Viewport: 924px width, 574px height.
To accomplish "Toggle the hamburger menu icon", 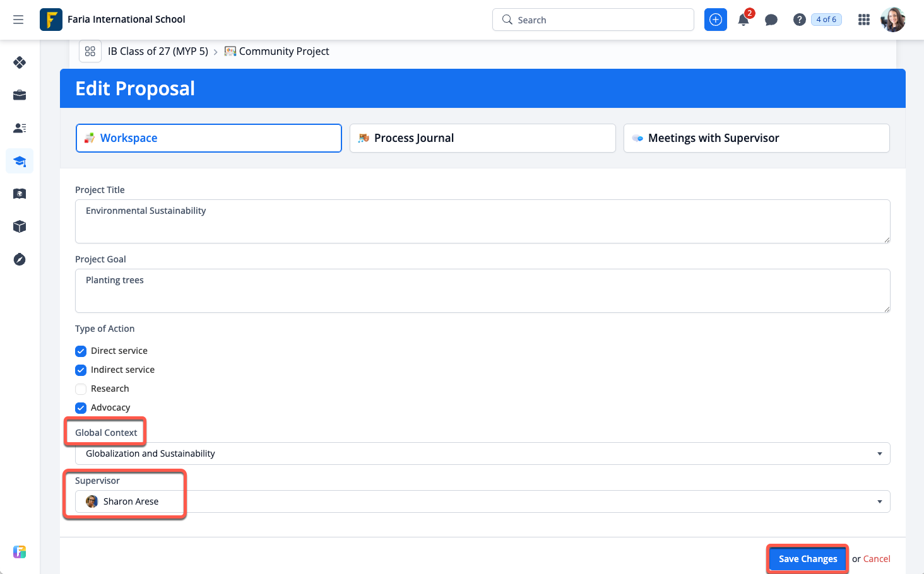I will (18, 20).
